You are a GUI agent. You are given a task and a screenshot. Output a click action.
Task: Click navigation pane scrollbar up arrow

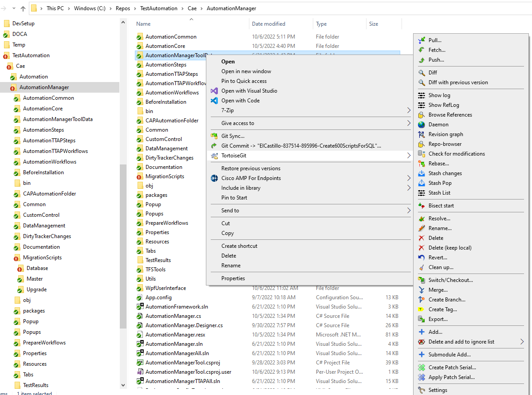[x=123, y=22]
